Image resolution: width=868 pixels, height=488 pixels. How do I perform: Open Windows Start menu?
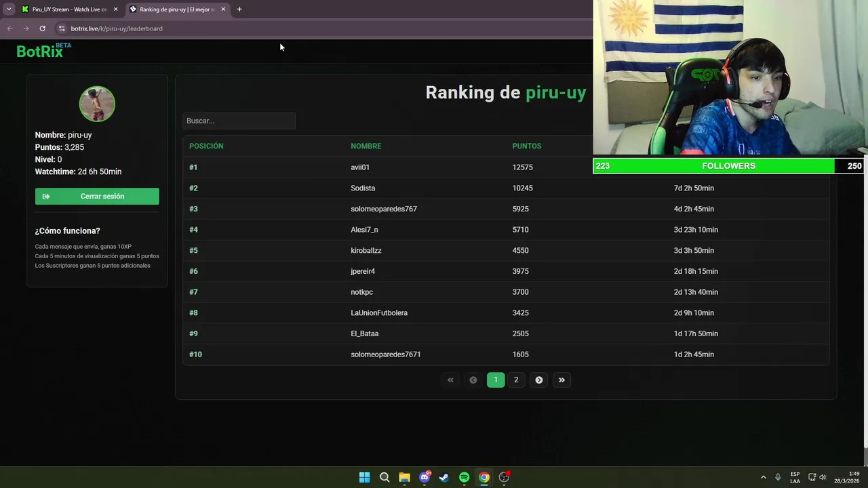[x=364, y=477]
